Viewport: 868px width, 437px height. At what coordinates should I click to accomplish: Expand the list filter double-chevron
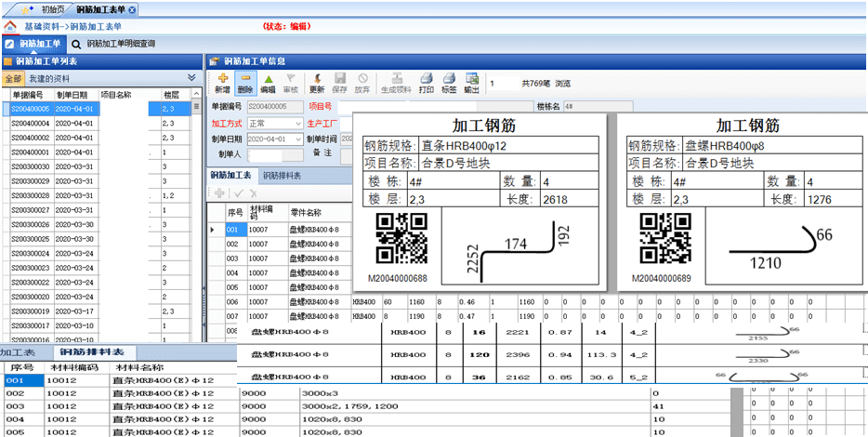[191, 77]
